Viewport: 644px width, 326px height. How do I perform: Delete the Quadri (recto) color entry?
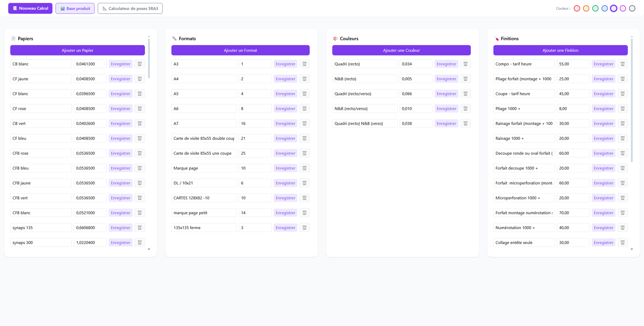pos(465,64)
